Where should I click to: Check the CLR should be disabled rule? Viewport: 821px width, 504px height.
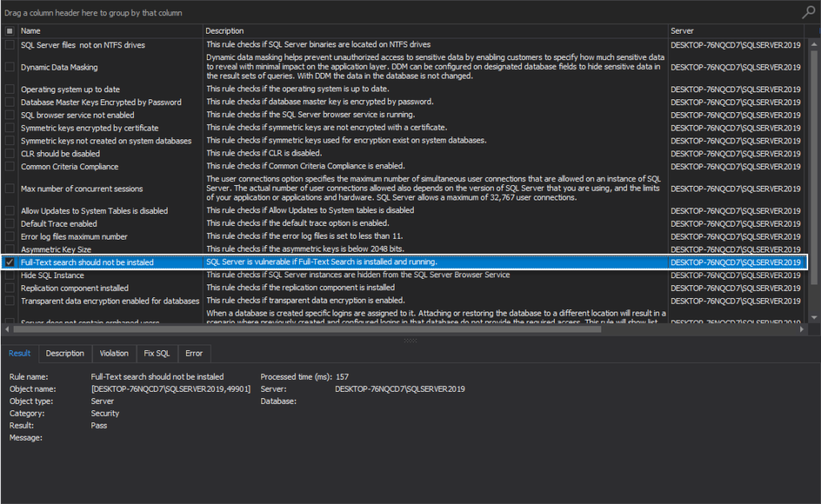coord(9,152)
